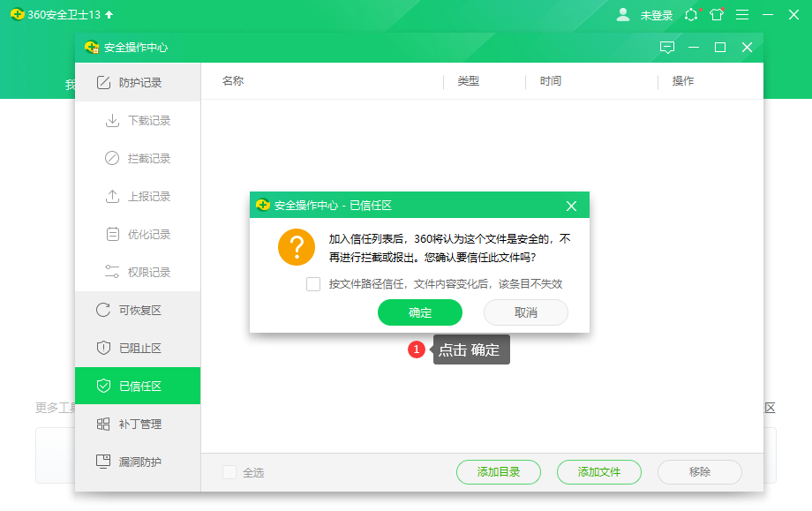
Task: Click the 漏洞防护 monitor icon
Action: [103, 462]
